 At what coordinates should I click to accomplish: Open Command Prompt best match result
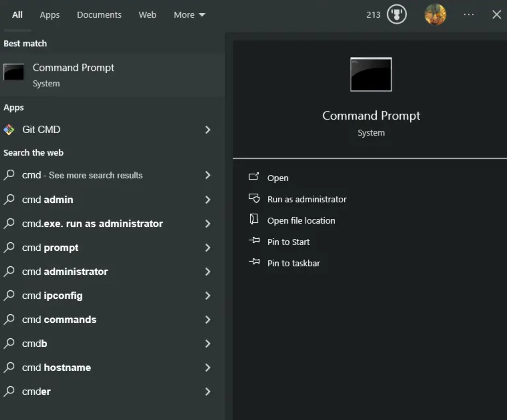112,75
